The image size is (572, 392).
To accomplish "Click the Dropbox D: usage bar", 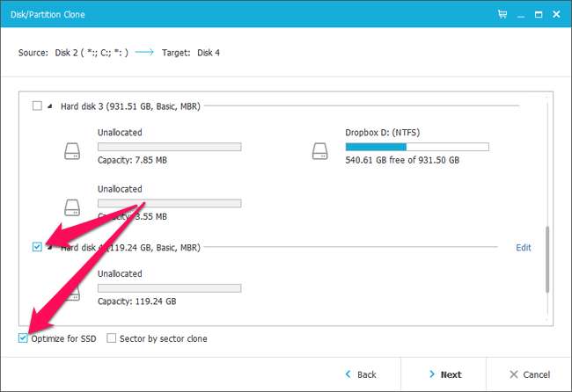I will 417,147.
